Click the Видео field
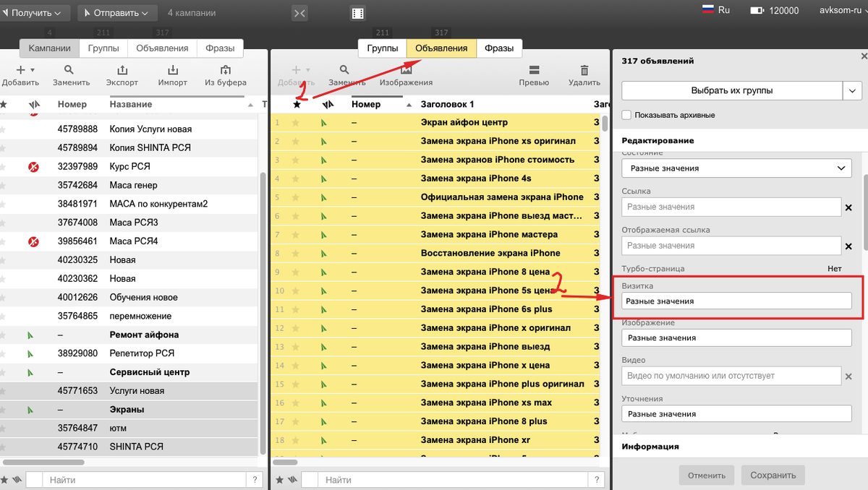 click(x=731, y=376)
